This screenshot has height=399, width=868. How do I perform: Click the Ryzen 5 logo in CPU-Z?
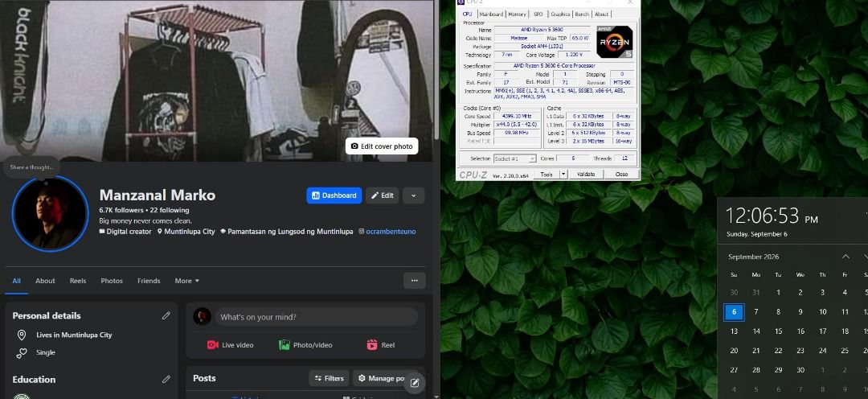[615, 42]
